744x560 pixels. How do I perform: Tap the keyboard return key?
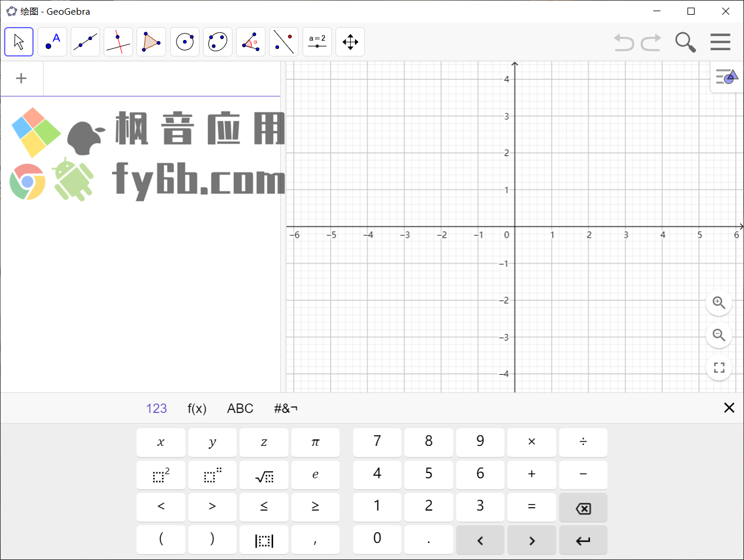coord(583,539)
